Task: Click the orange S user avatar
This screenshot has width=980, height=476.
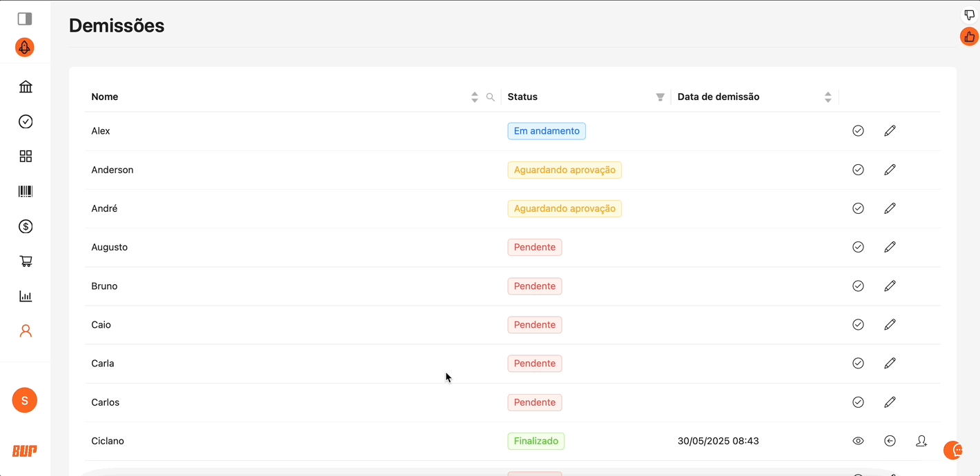Action: (25, 400)
